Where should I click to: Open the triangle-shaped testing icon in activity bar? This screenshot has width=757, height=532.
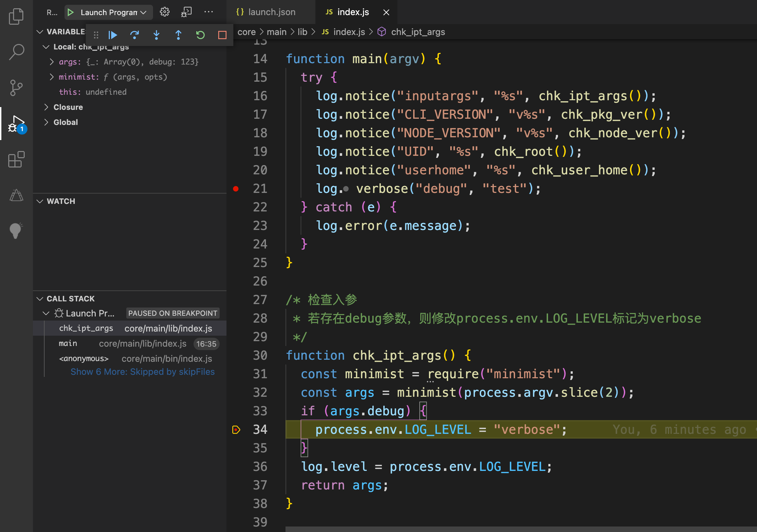(x=16, y=195)
